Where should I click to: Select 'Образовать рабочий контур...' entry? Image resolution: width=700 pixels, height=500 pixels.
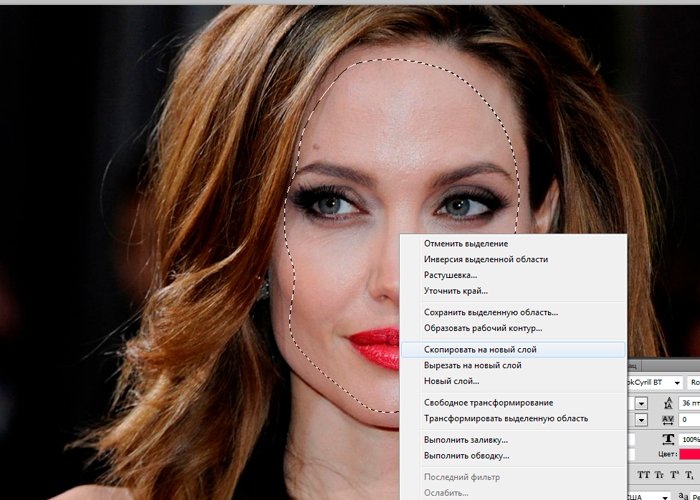(x=513, y=328)
